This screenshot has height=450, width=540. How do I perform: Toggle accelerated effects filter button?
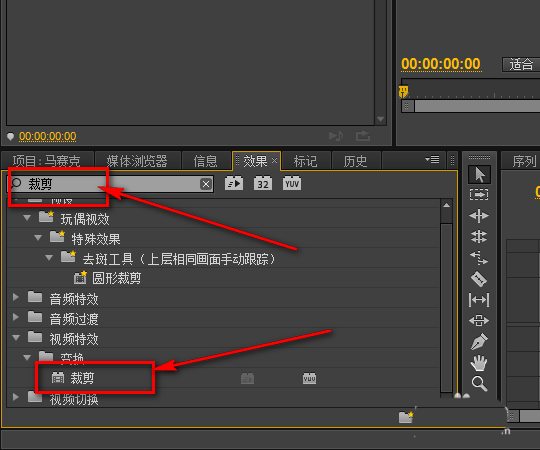(x=234, y=184)
